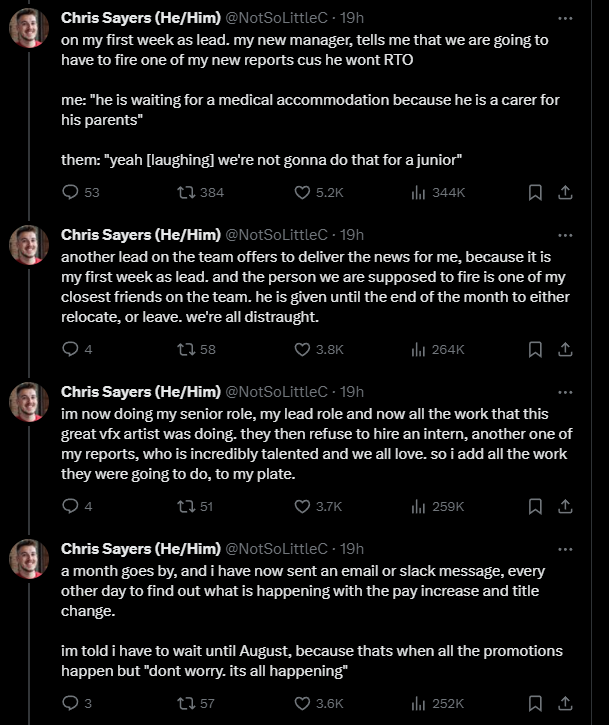
Task: View analytics showing 252K views
Action: [x=437, y=703]
